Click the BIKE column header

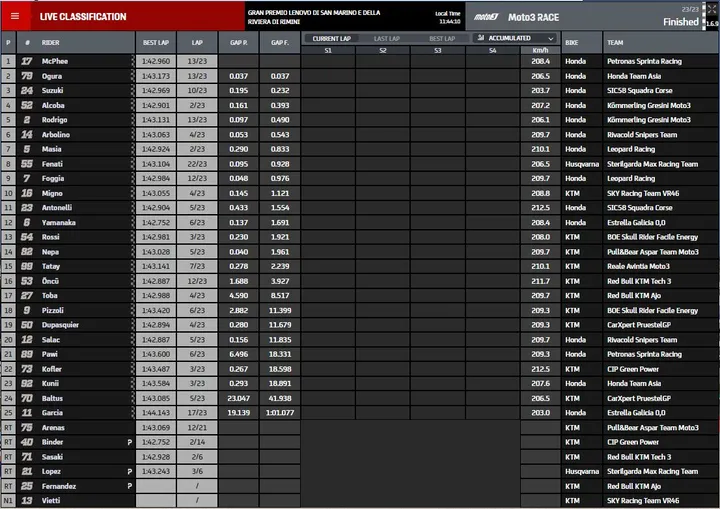tap(581, 43)
